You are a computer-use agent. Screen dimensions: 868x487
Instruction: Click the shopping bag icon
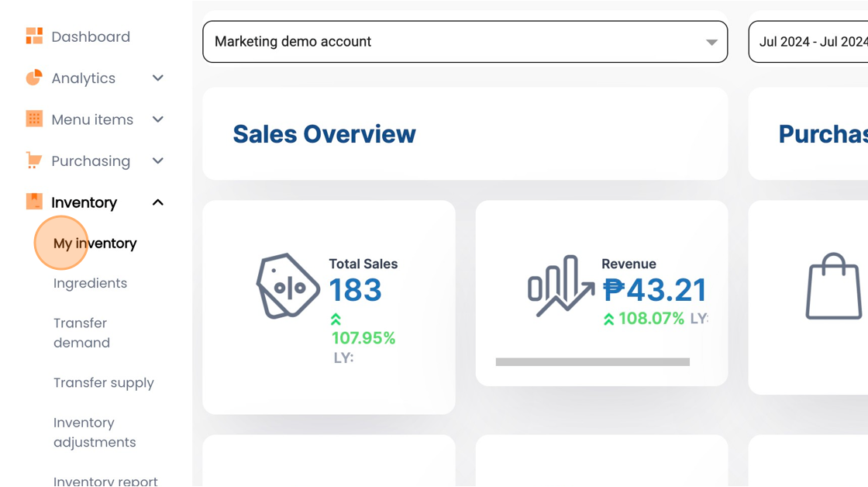833,286
